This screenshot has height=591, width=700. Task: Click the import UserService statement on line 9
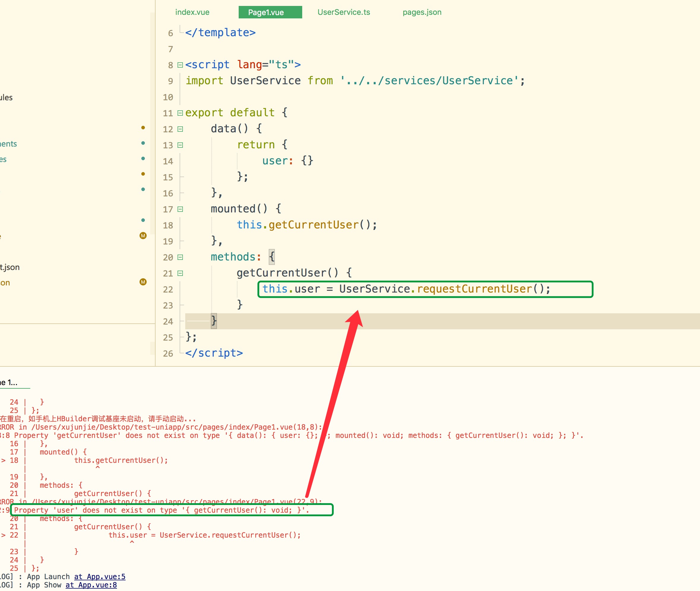(x=355, y=81)
